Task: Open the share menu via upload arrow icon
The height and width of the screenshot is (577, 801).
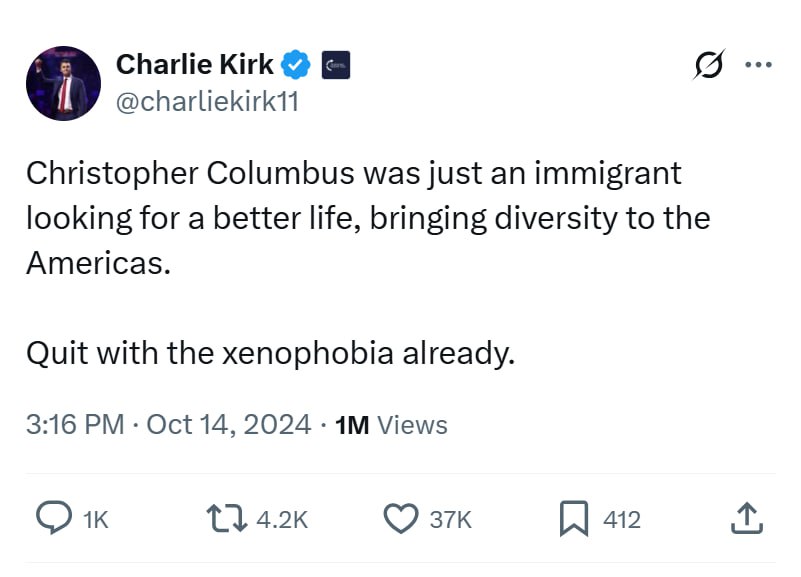Action: point(748,518)
